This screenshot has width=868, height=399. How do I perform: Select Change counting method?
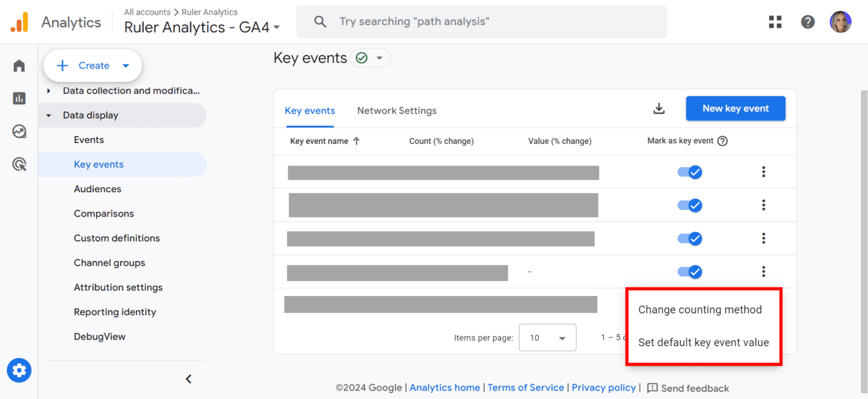click(700, 310)
